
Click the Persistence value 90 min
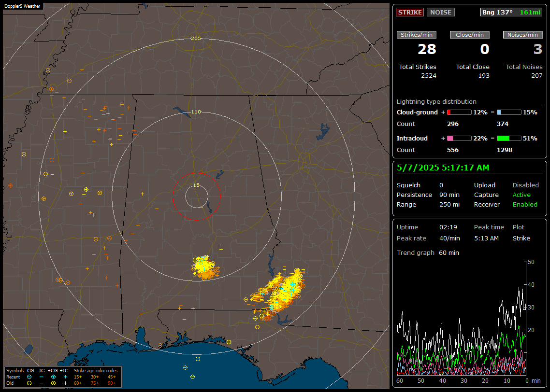point(449,195)
